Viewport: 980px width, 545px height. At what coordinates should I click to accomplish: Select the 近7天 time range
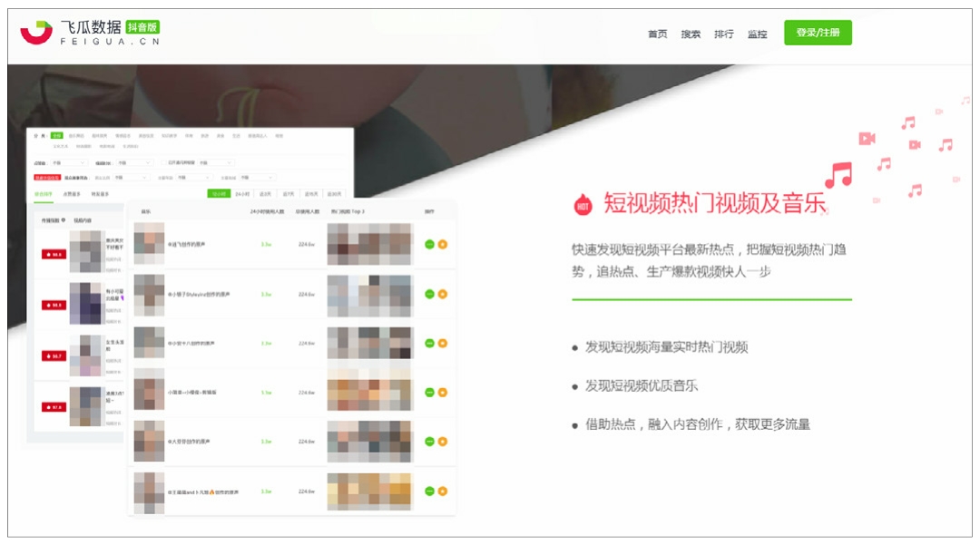click(289, 193)
